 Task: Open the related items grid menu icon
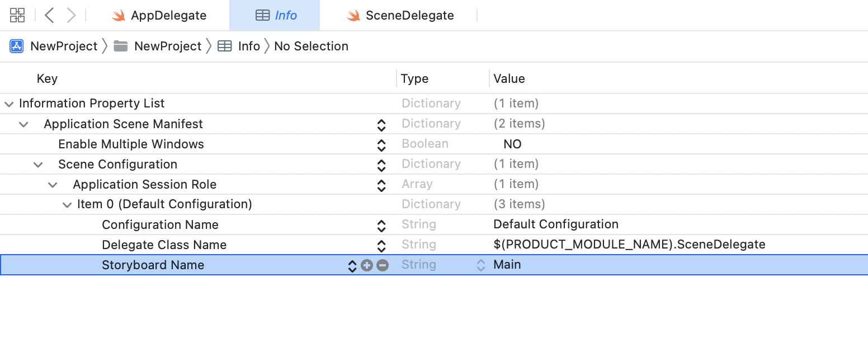[x=17, y=15]
